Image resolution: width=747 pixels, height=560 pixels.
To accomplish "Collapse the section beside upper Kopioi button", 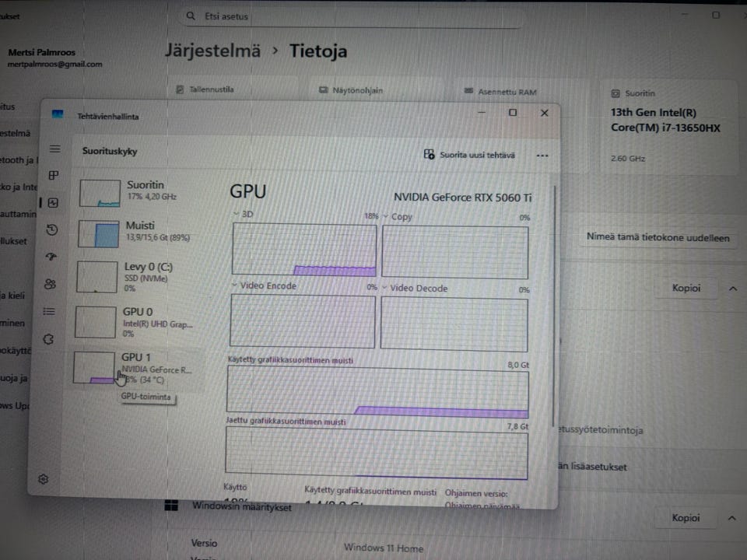I will click(x=733, y=288).
